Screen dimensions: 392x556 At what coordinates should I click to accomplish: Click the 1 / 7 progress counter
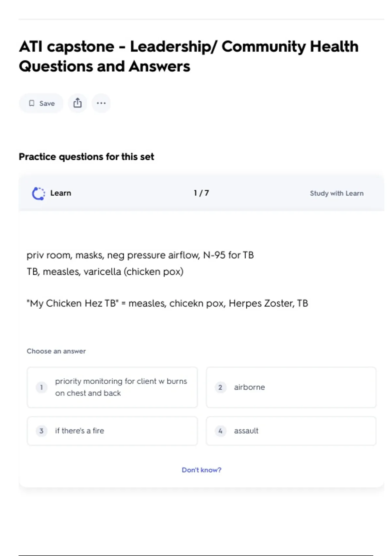(x=201, y=193)
